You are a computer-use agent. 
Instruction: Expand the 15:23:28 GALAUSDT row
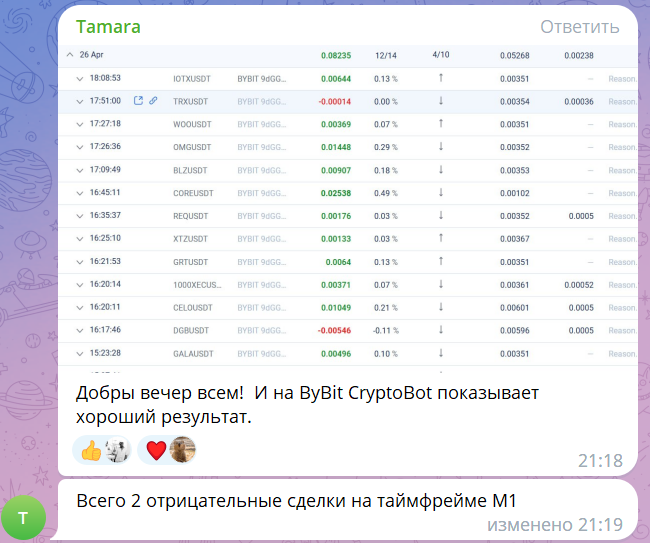80,354
